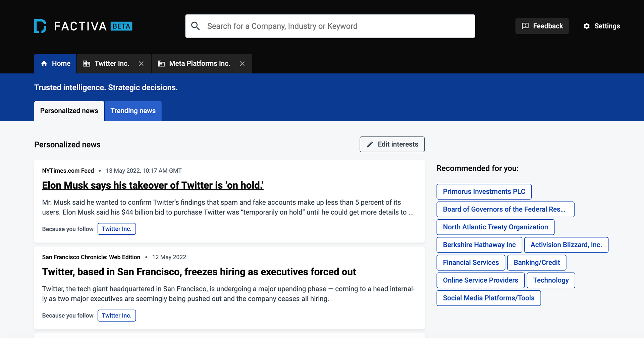Select Technology chip

pos(551,280)
